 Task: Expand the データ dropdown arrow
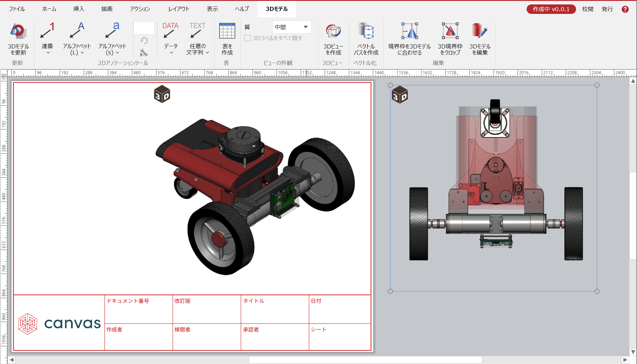point(171,53)
